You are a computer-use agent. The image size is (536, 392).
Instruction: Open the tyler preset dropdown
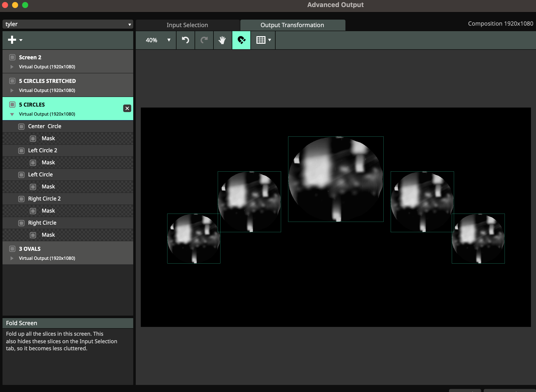[68, 24]
